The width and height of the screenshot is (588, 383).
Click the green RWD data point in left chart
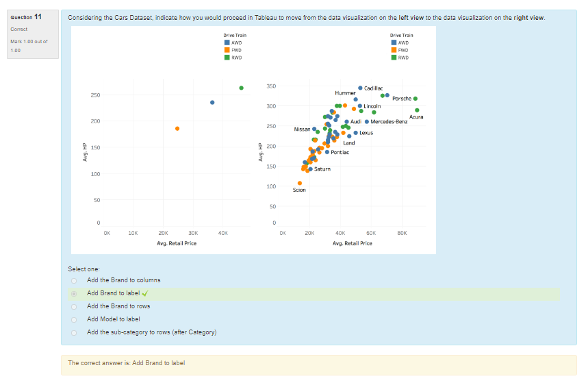coord(241,88)
